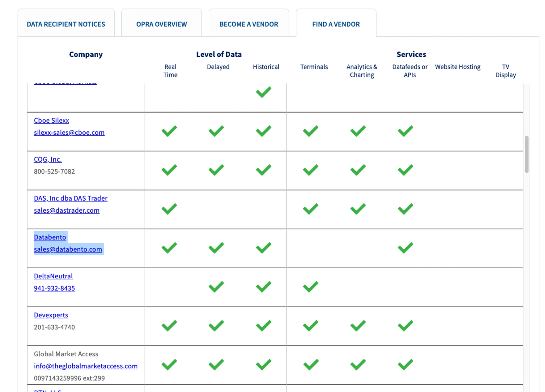Click Global Market Access's Historical checkmark

(x=264, y=365)
